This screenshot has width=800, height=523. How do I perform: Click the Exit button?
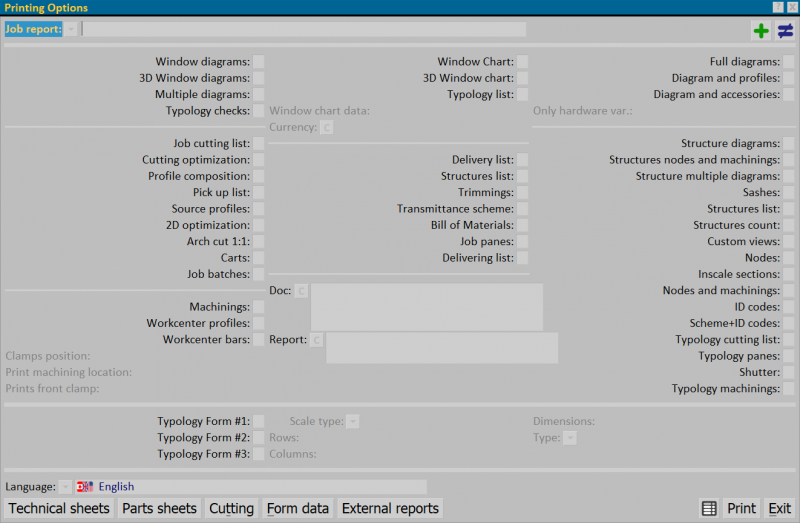pyautogui.click(x=780, y=508)
